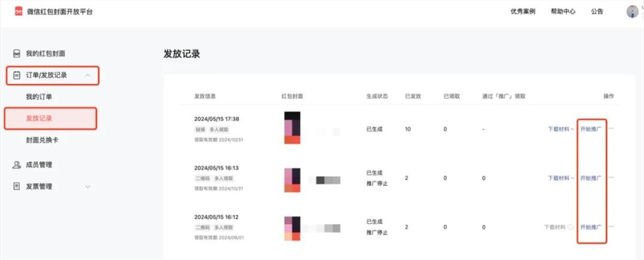The image size is (644, 260).
Task: Open more options for 17:38 record
Action: (x=611, y=128)
